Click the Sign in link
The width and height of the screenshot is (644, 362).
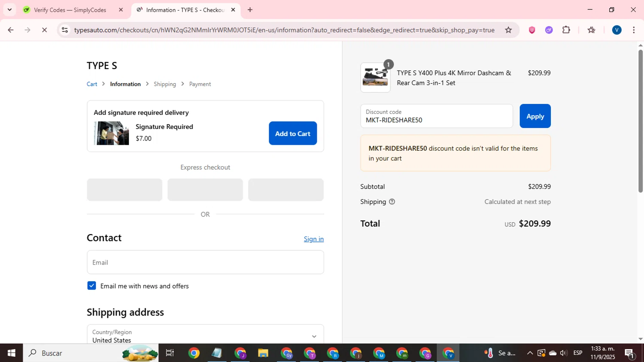(314, 239)
